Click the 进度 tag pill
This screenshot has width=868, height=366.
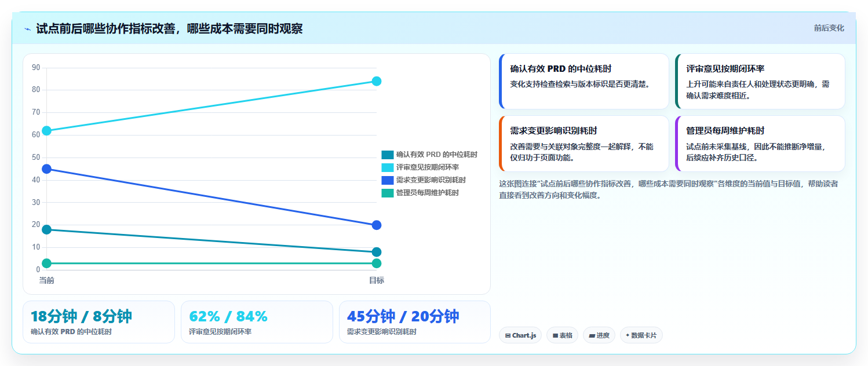coord(599,335)
